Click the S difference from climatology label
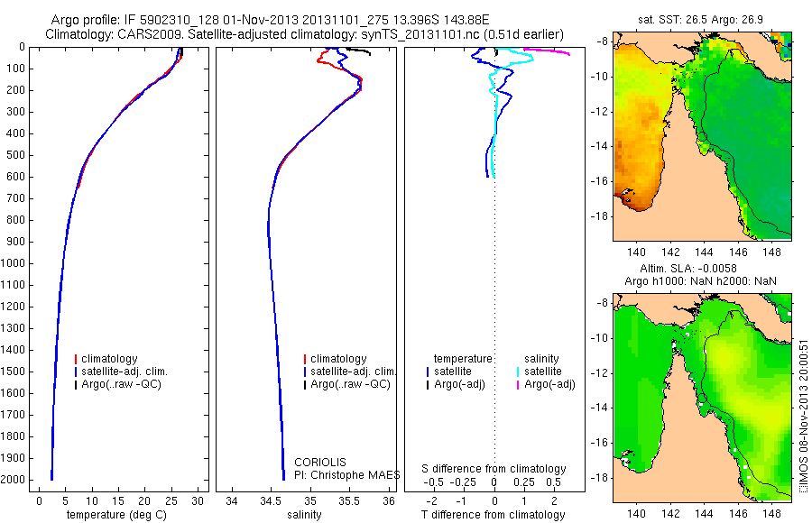The height and width of the screenshot is (523, 812). click(x=494, y=469)
